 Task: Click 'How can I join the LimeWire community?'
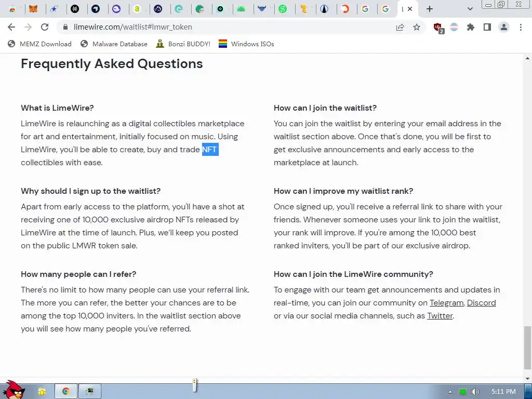point(353,274)
